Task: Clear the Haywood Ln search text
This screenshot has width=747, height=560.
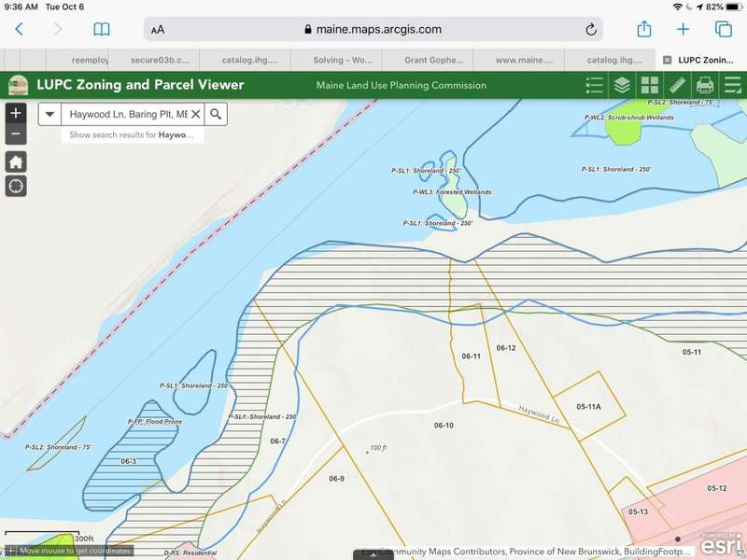Action: point(195,114)
